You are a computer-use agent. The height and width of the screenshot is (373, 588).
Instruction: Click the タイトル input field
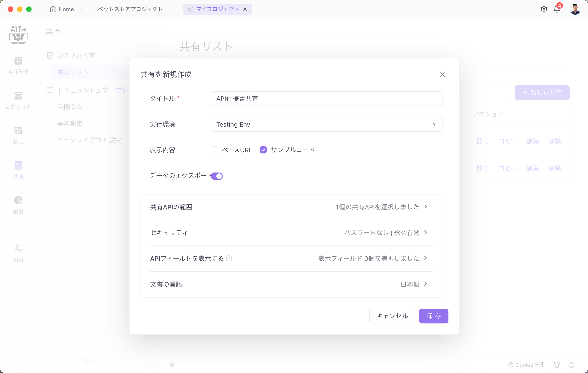pos(327,99)
